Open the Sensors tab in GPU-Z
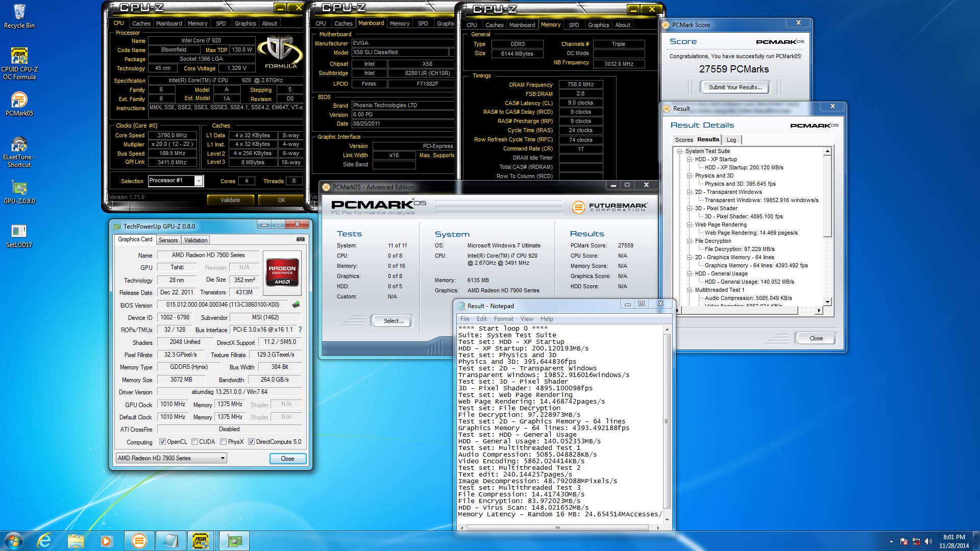980x551 pixels. [x=168, y=240]
